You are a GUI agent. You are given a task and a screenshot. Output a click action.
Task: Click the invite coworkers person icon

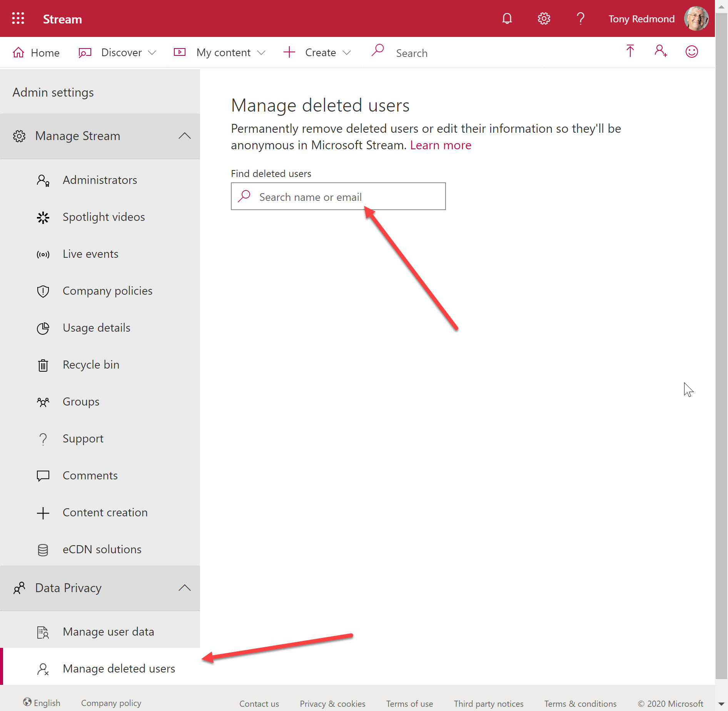[x=661, y=51]
